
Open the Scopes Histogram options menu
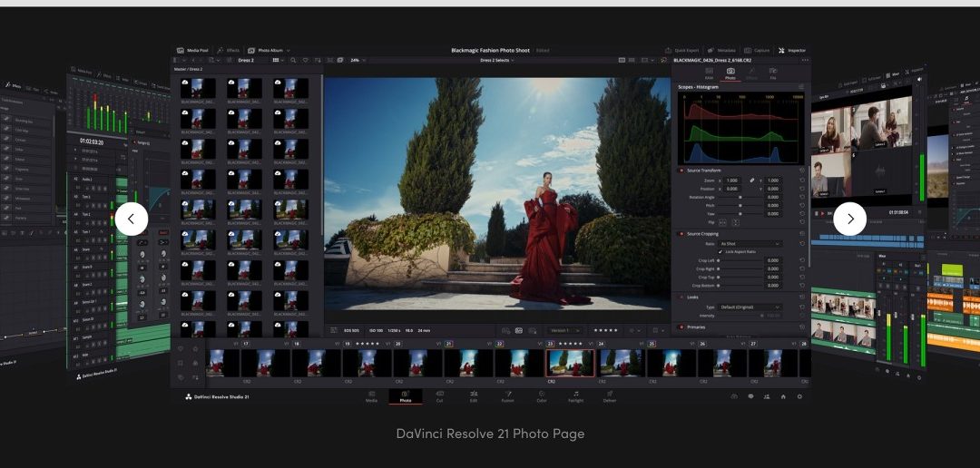(x=801, y=87)
